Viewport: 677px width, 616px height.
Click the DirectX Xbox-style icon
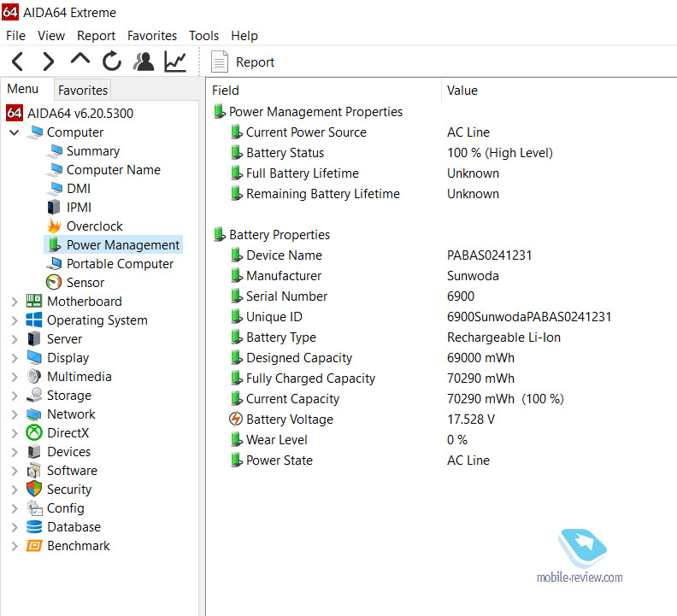coord(34,432)
